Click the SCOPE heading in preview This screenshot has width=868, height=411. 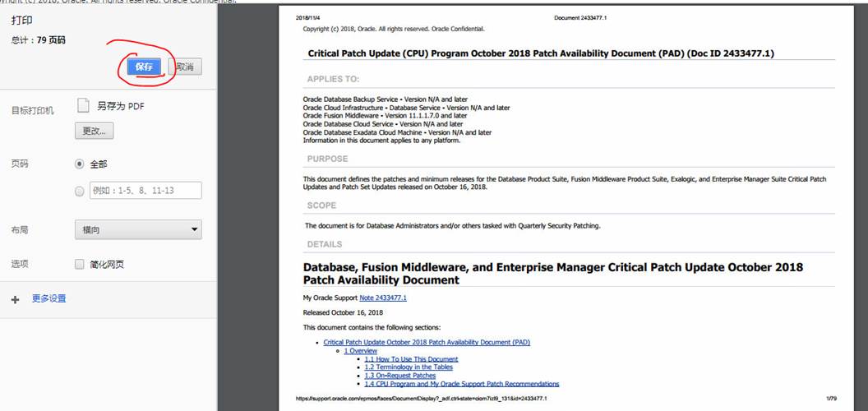[321, 205]
